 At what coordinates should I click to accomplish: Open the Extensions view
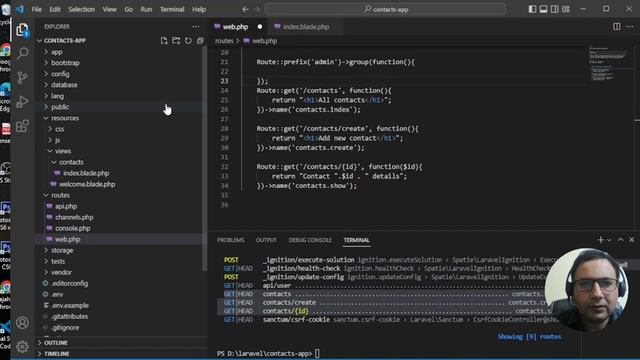click(22, 126)
